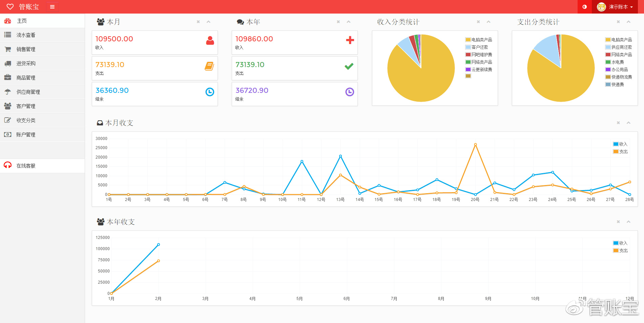Open 在线客服 link text
This screenshot has width=644, height=323.
tap(26, 166)
